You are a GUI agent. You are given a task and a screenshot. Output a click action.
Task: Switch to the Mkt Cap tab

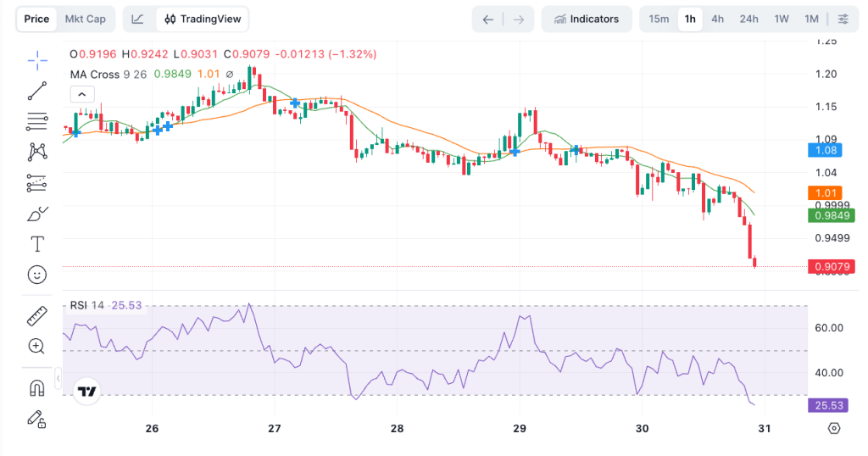[86, 19]
